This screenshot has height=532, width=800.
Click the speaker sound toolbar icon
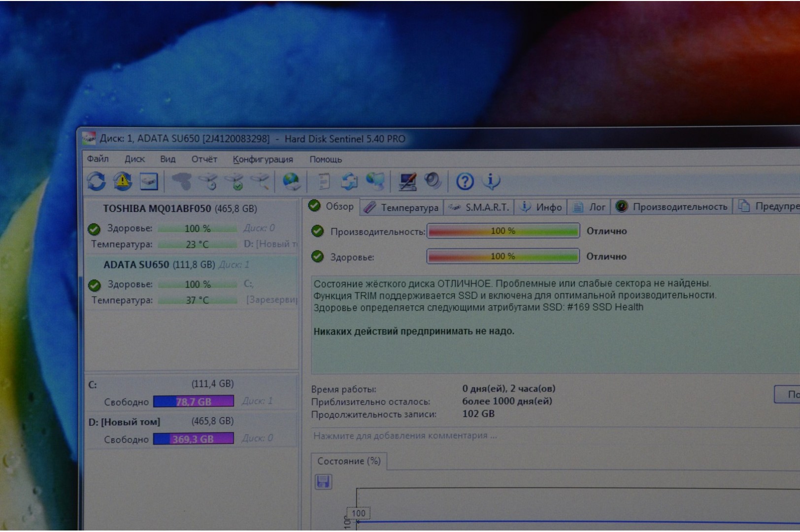pyautogui.click(x=433, y=181)
